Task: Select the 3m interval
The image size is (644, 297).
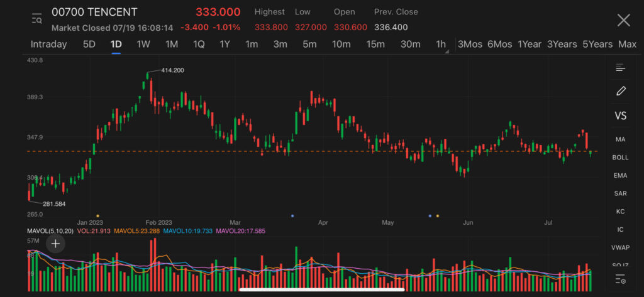Action: (280, 45)
